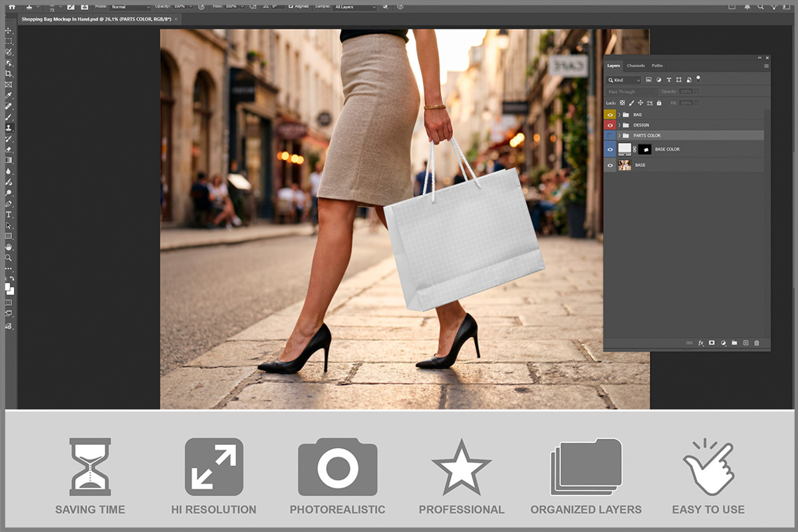Change the screen mode from the toolbar
The image size is (798, 532).
click(9, 313)
